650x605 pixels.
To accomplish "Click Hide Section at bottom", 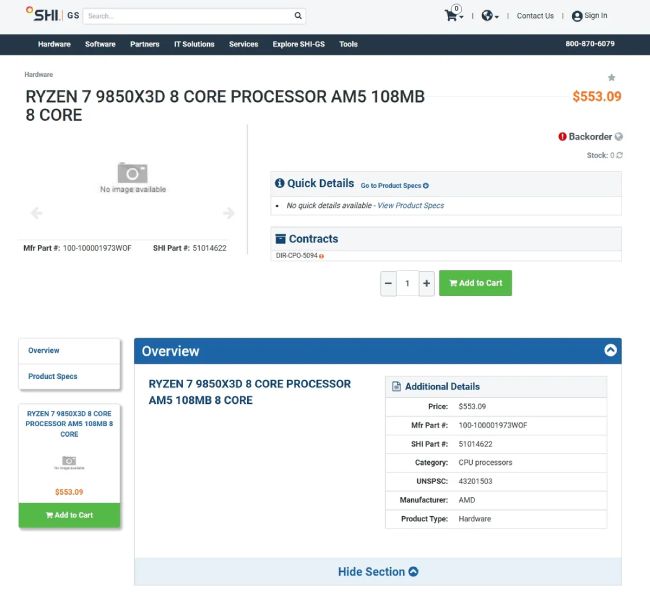I will point(377,572).
